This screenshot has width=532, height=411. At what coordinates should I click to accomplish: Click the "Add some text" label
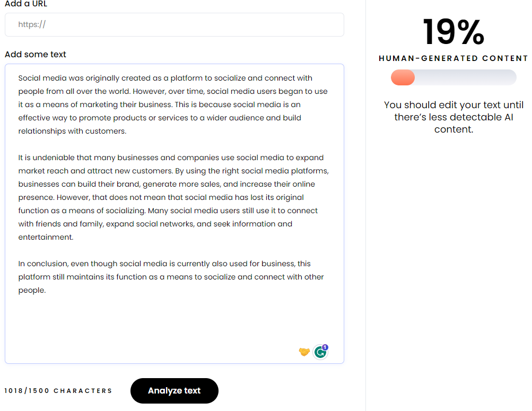tap(36, 54)
